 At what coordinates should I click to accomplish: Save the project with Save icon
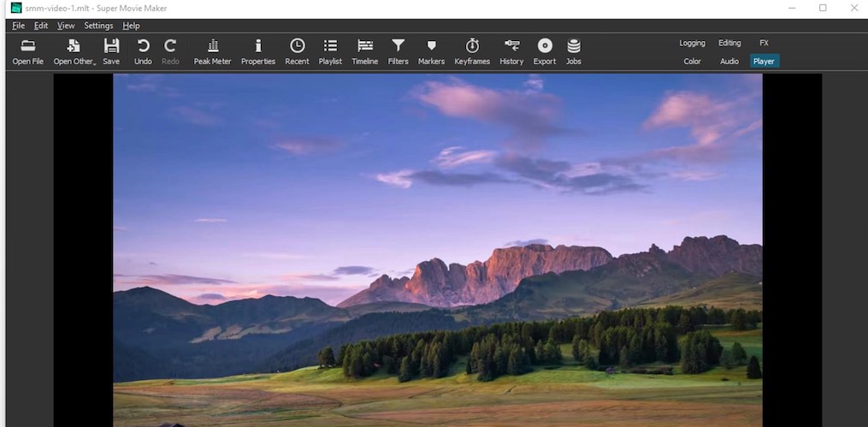[x=111, y=51]
